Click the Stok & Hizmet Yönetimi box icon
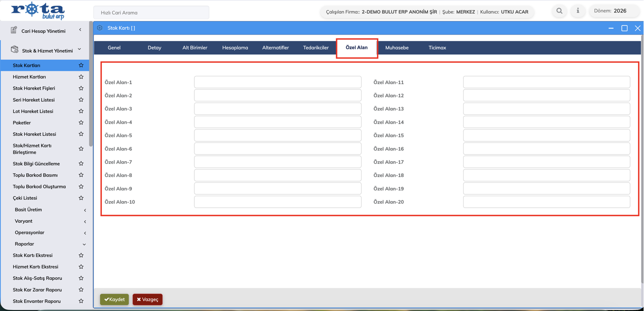 click(14, 50)
